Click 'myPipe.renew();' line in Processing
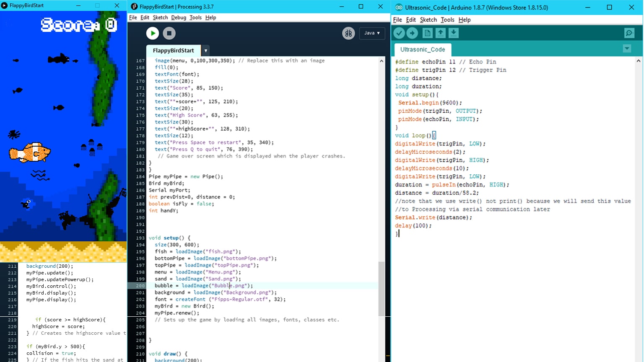This screenshot has width=644, height=362. pyautogui.click(x=177, y=313)
